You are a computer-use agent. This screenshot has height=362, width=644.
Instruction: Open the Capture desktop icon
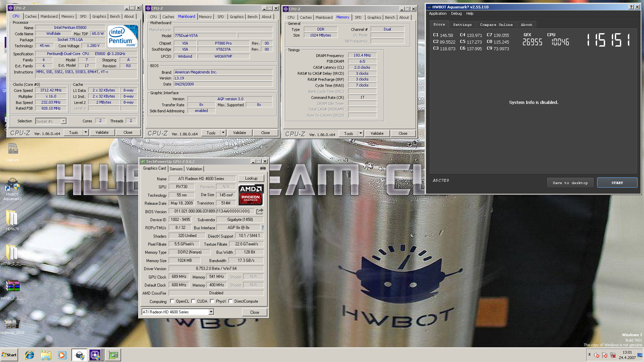pyautogui.click(x=12, y=153)
